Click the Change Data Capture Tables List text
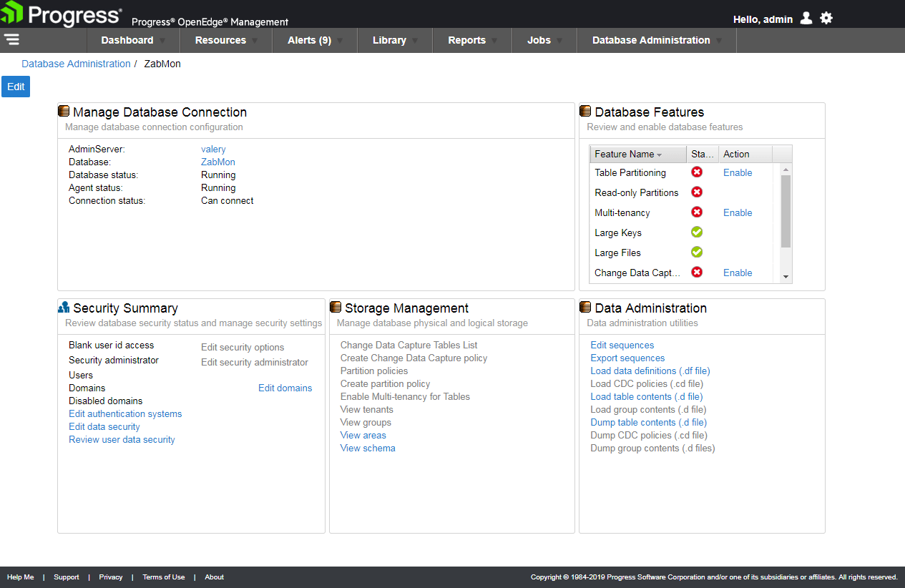Image resolution: width=905 pixels, height=588 pixels. click(x=409, y=345)
